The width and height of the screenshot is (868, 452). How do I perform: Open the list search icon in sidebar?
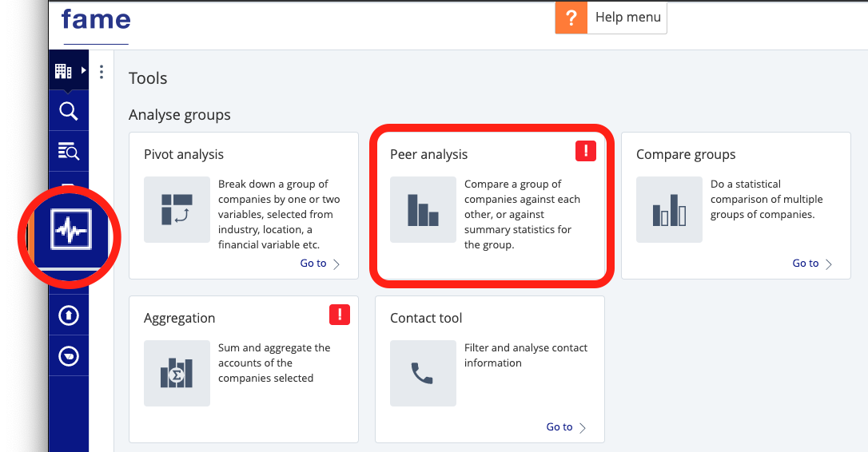coord(69,151)
